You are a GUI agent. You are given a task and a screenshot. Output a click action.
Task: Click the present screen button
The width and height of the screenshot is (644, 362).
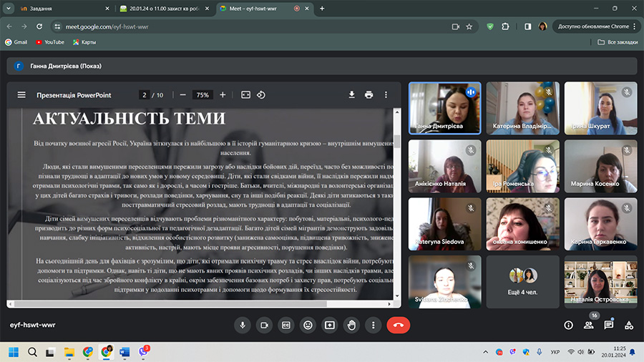pos(329,325)
